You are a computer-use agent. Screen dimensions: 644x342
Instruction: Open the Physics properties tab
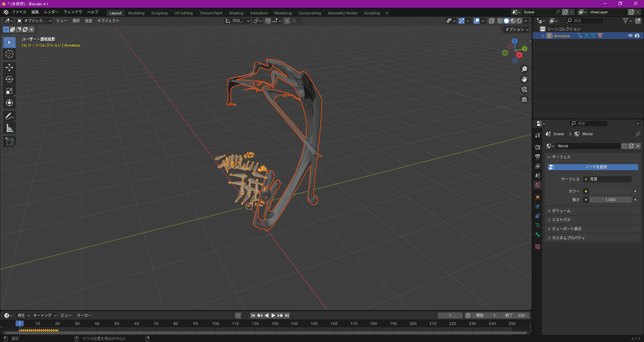(x=538, y=206)
